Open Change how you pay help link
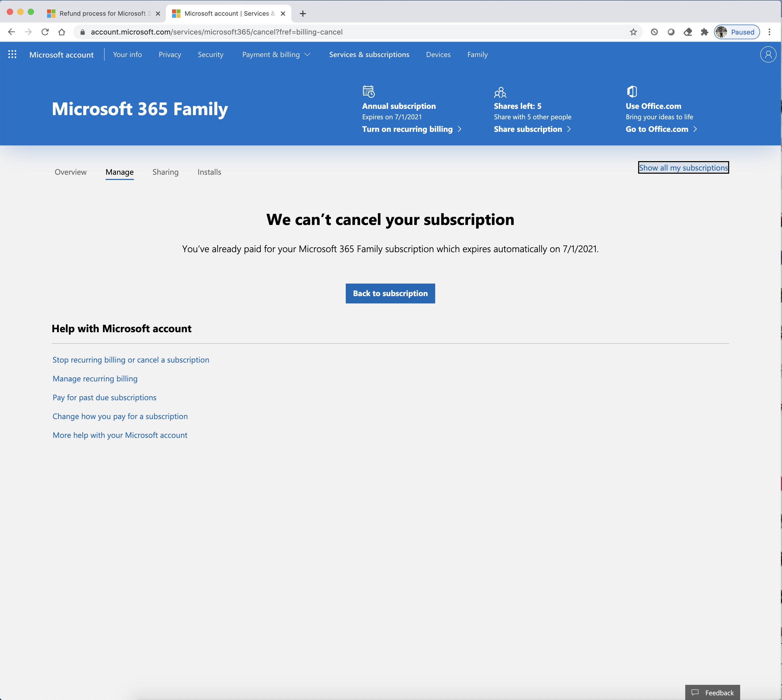This screenshot has width=782, height=700. [120, 416]
